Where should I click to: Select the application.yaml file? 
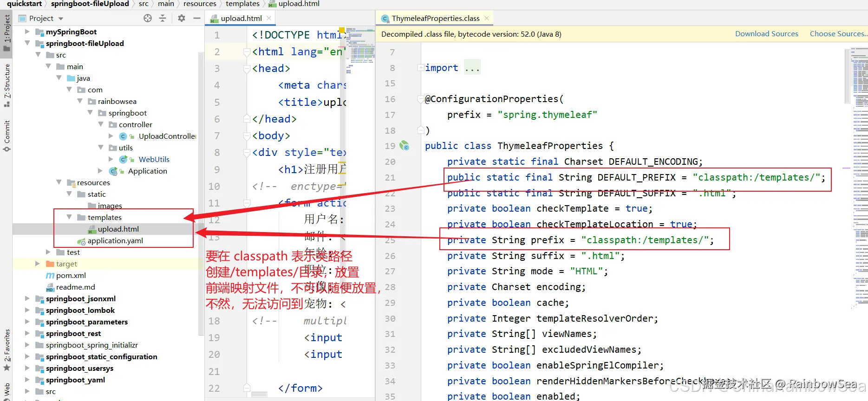[x=115, y=241]
